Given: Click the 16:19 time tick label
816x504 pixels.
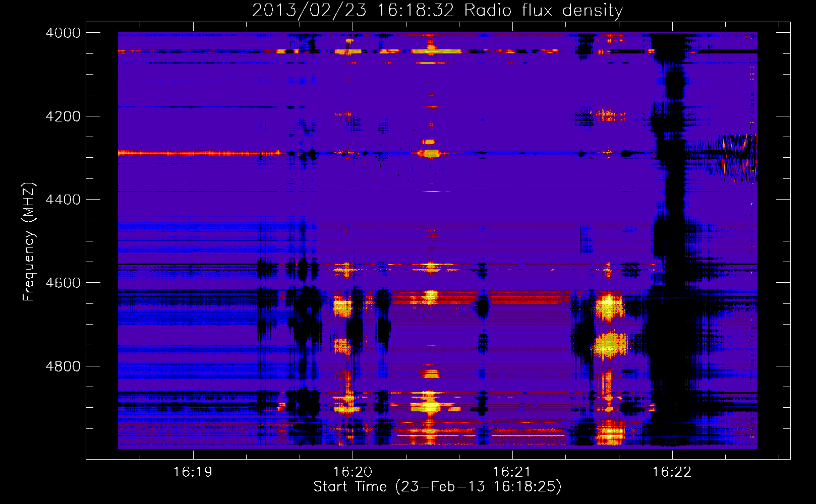Looking at the screenshot, I should click(193, 472).
